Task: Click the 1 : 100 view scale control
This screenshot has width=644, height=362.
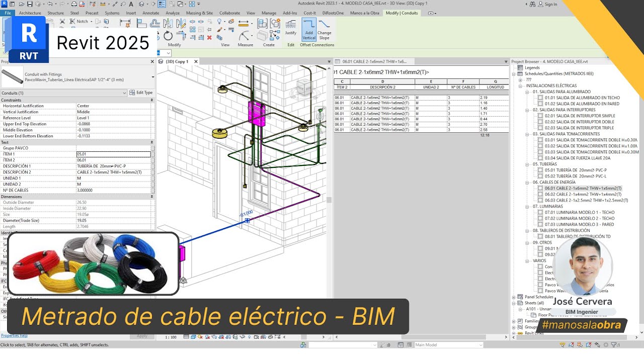Action: point(171,337)
